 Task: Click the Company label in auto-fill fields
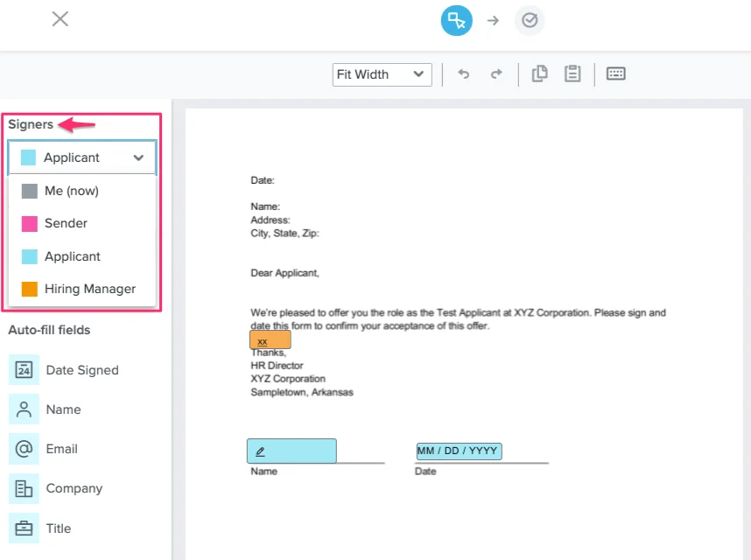[74, 488]
